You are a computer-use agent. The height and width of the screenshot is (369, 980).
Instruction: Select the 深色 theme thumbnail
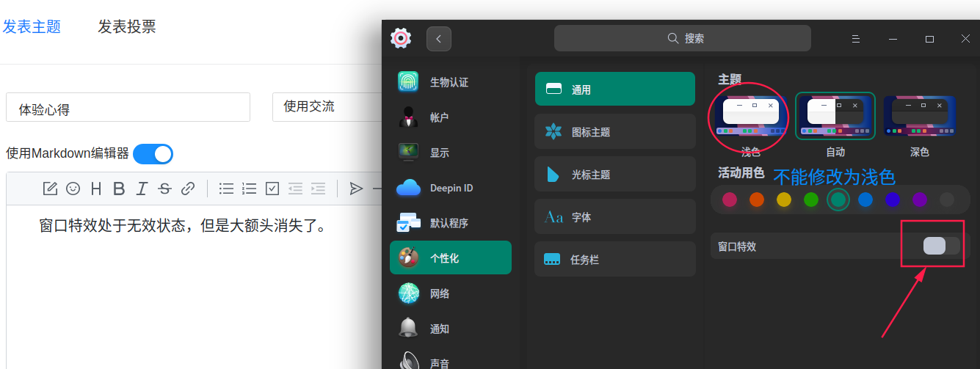(919, 116)
